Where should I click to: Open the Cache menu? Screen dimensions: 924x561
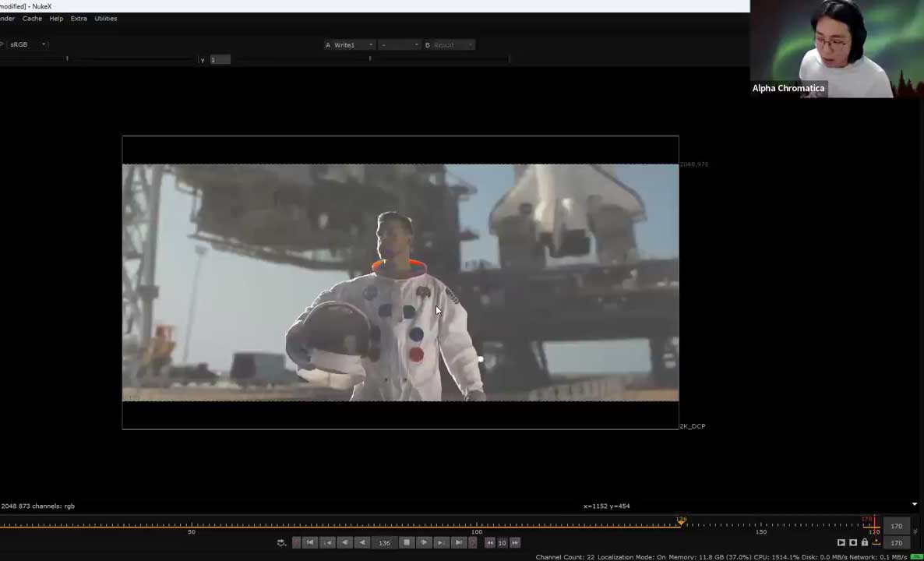[x=32, y=18]
